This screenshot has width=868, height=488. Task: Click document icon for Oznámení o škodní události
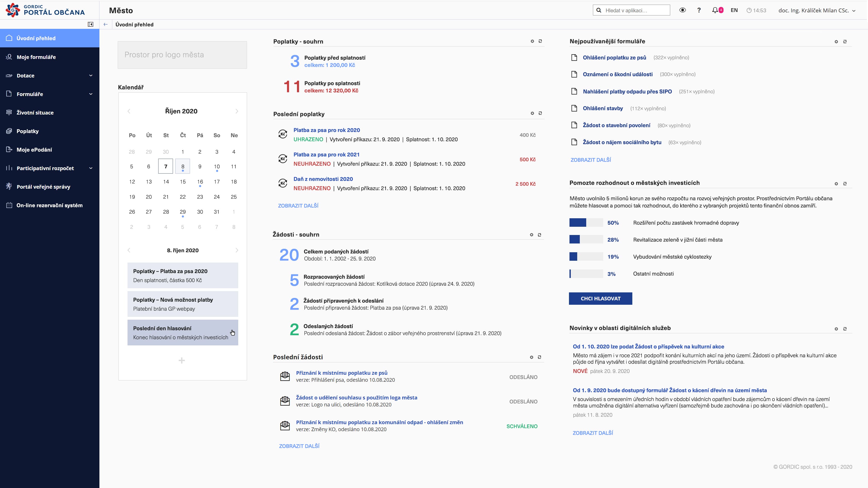coord(574,74)
